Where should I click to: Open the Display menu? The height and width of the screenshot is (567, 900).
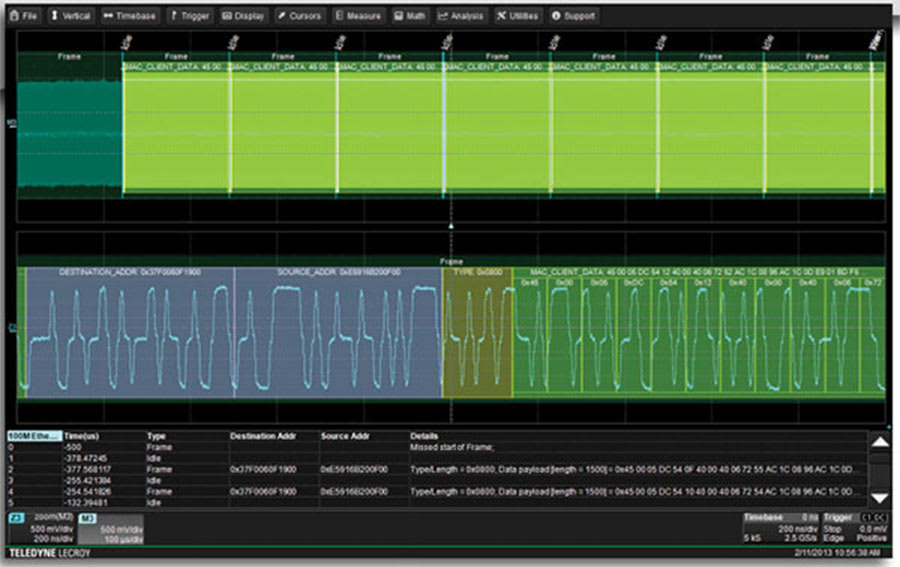pos(244,16)
